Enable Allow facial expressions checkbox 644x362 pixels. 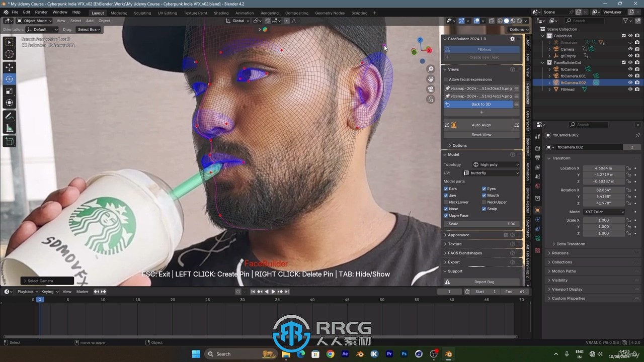tap(446, 79)
